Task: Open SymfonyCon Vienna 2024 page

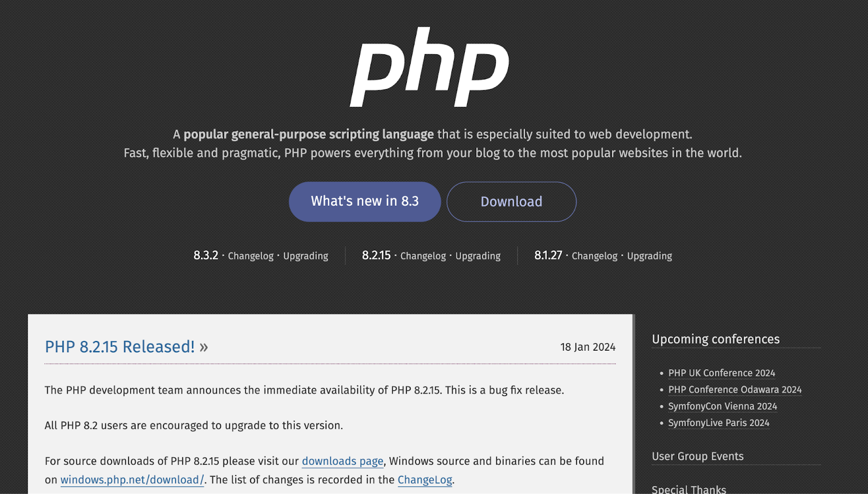Action: pyautogui.click(x=722, y=406)
